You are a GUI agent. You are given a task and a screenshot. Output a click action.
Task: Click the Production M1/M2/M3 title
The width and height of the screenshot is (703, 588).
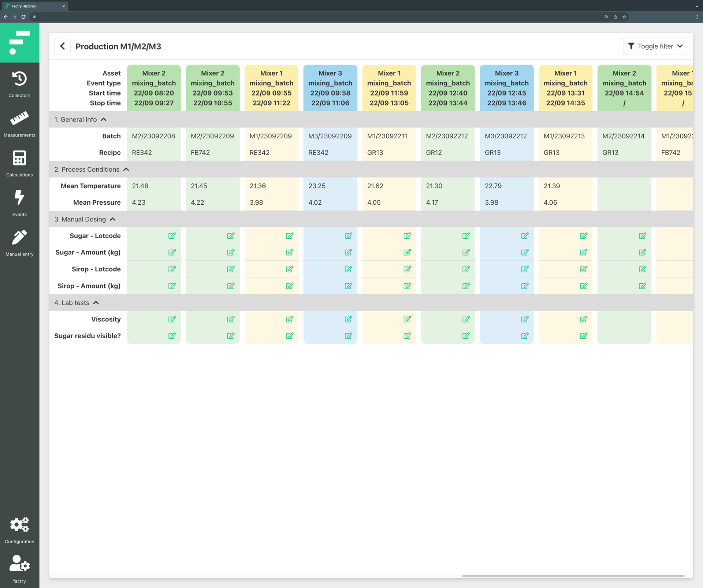pyautogui.click(x=118, y=46)
